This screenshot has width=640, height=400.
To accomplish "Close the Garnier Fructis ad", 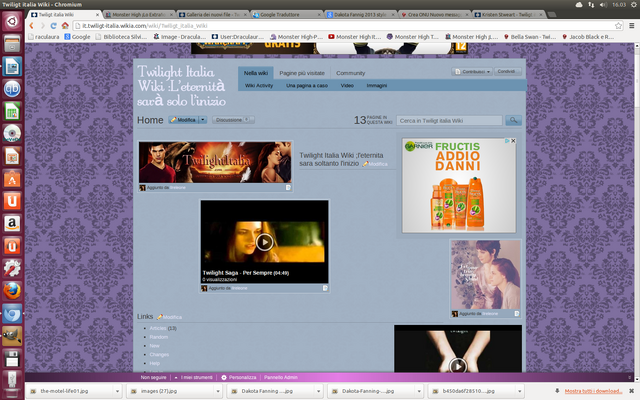I will pos(513,141).
